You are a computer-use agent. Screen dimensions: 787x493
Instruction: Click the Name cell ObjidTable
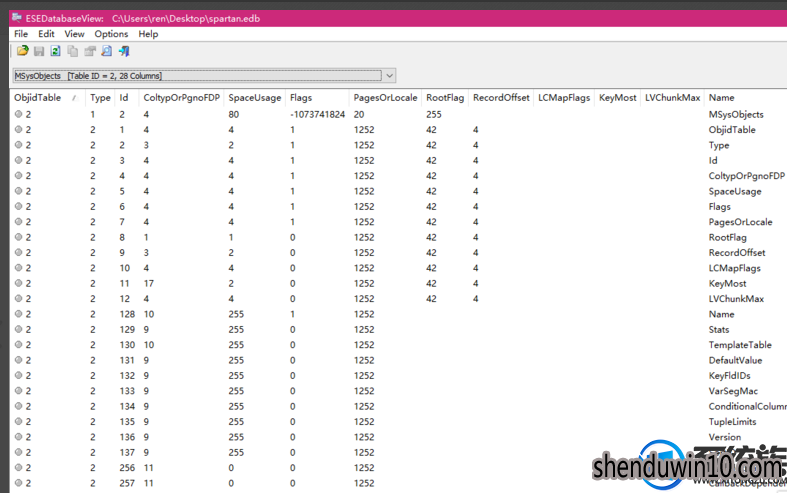[732, 130]
